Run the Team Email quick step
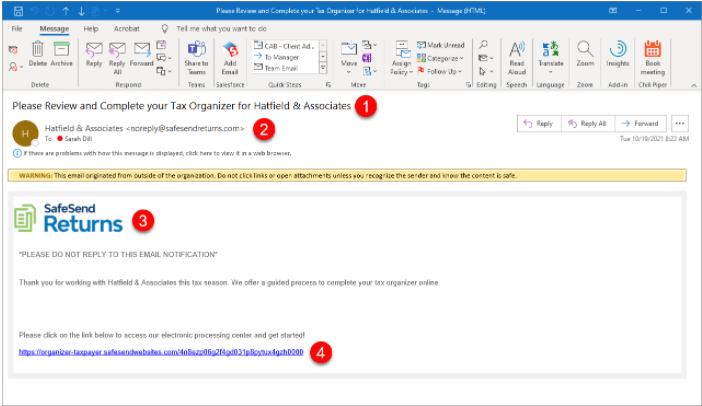The width and height of the screenshot is (702, 406). pyautogui.click(x=276, y=68)
